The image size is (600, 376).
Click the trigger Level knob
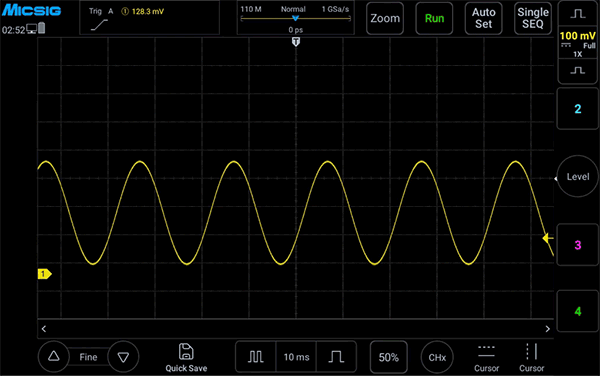[x=577, y=176]
